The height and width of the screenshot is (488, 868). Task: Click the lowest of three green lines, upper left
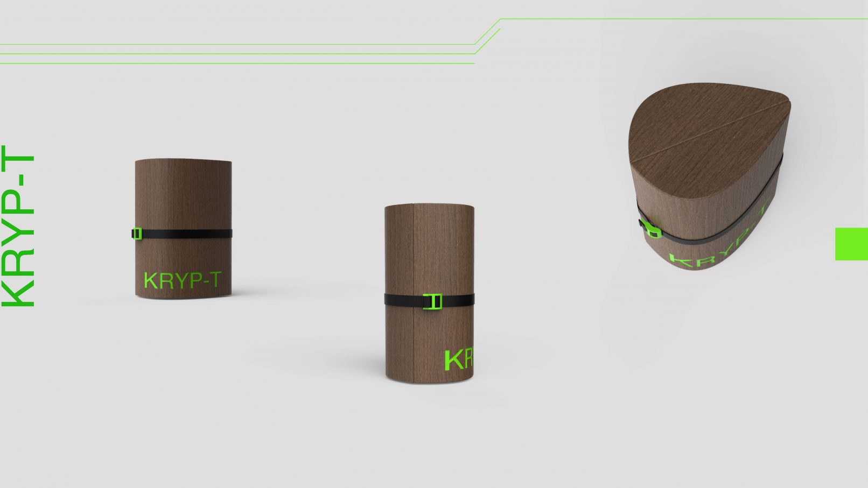tap(237, 63)
